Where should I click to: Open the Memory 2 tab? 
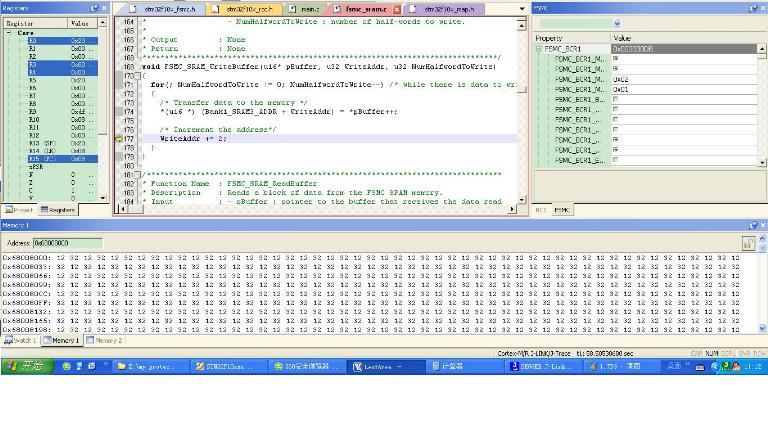point(104,340)
